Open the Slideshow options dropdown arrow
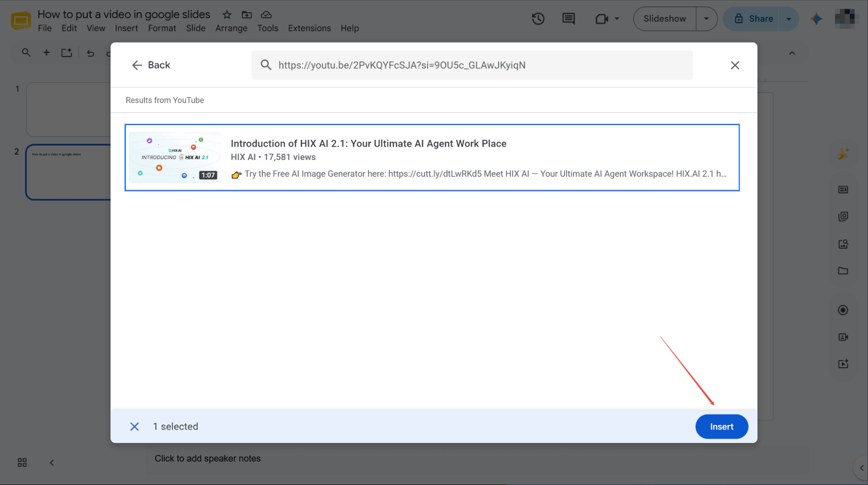This screenshot has width=868, height=485. pyautogui.click(x=706, y=19)
